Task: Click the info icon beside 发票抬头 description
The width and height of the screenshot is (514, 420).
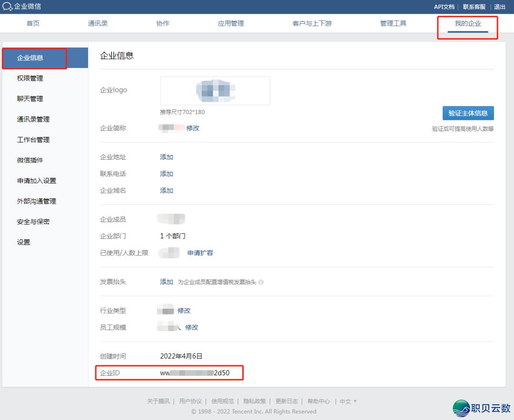Action: 261,282
